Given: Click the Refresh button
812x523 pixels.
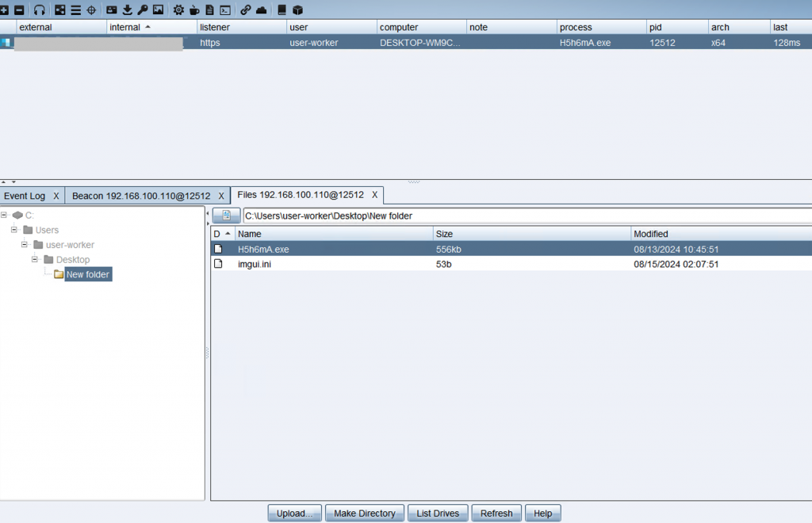Looking at the screenshot, I should pos(496,513).
